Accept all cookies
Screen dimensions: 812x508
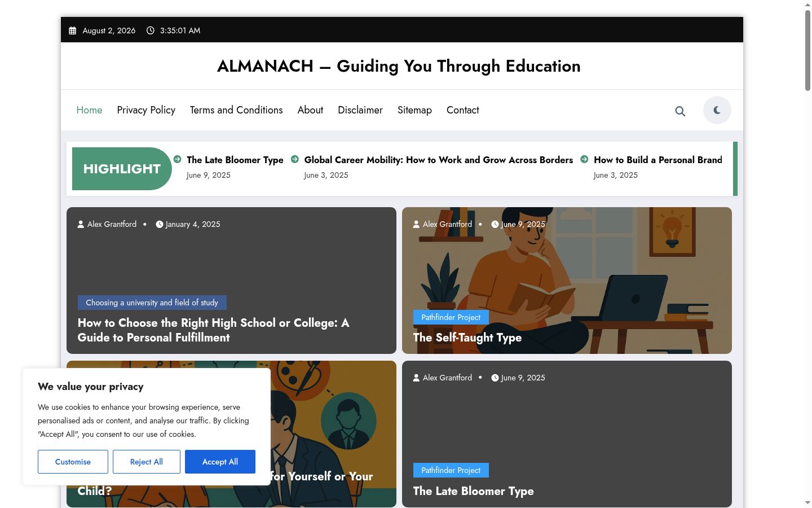point(220,462)
